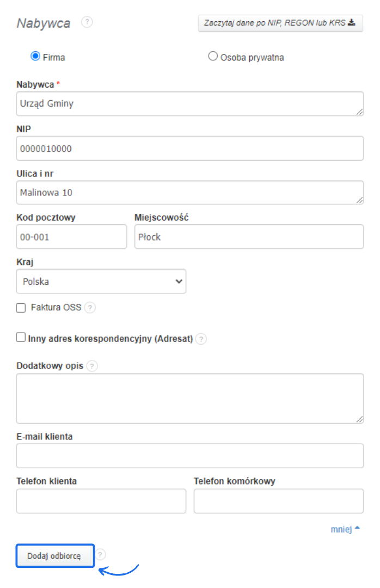Open the Kraj country dropdown

pyautogui.click(x=101, y=281)
